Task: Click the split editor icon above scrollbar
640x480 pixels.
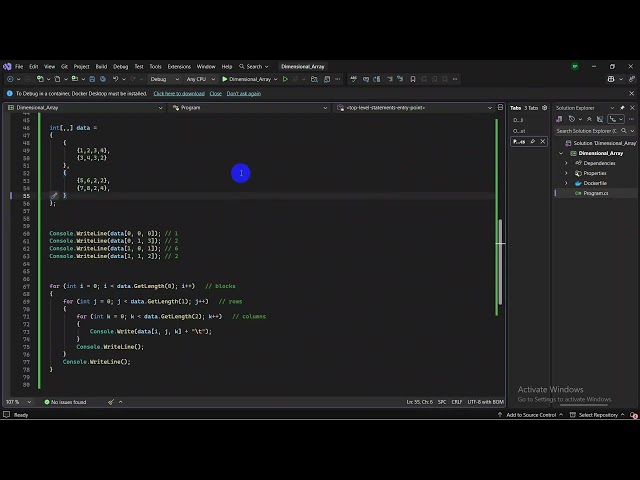Action: point(500,107)
